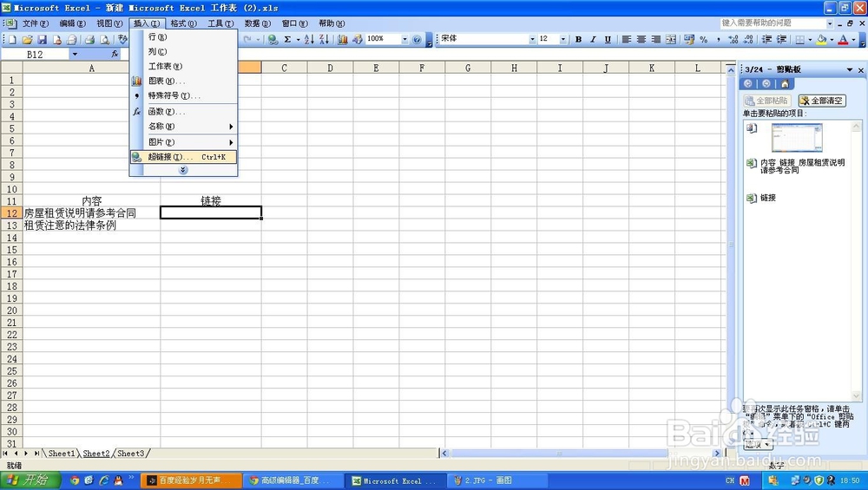Open the Name Box dropdown arrow
The width and height of the screenshot is (868, 490).
(75, 54)
